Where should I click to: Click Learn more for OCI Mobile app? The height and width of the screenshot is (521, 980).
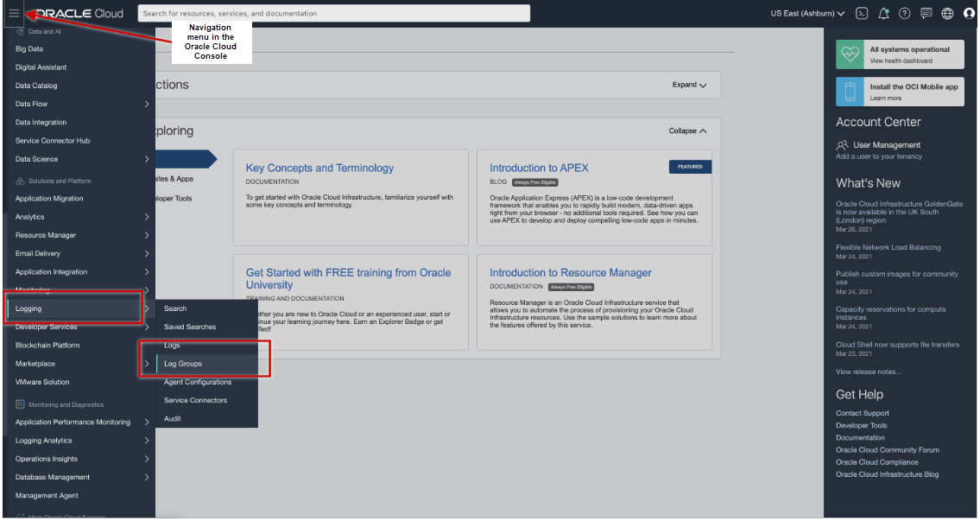886,98
